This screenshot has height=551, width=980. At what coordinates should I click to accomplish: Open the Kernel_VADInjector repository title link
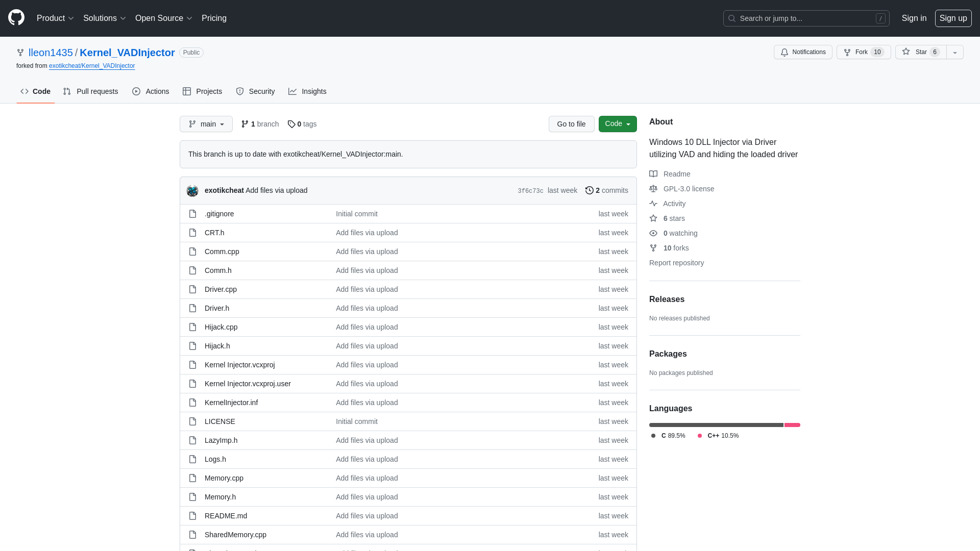point(127,53)
